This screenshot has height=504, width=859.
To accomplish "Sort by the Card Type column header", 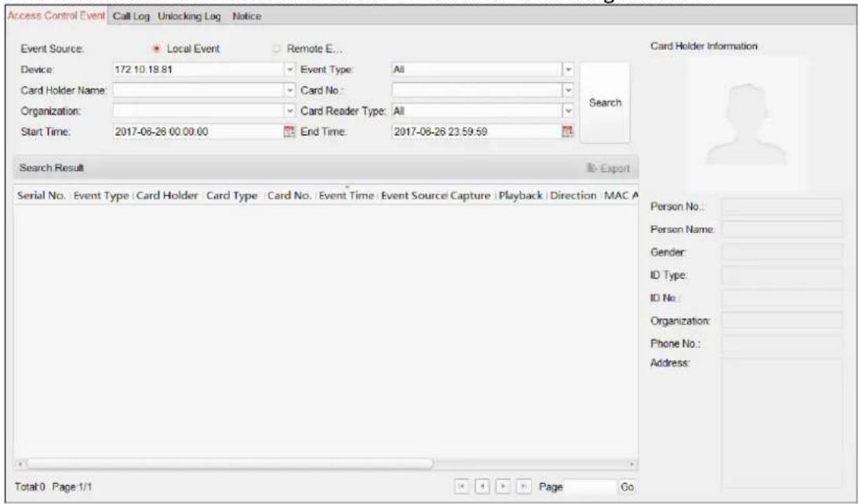I will point(231,196).
